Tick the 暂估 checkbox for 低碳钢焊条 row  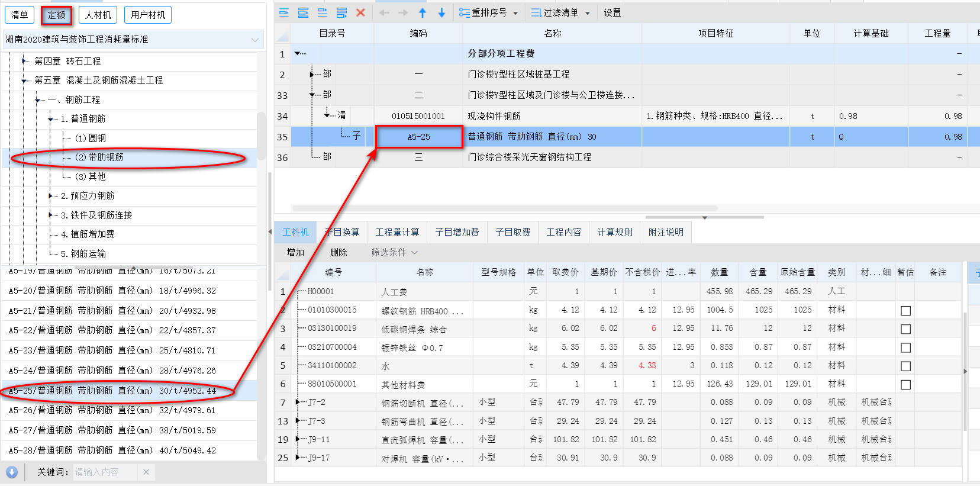pyautogui.click(x=905, y=329)
